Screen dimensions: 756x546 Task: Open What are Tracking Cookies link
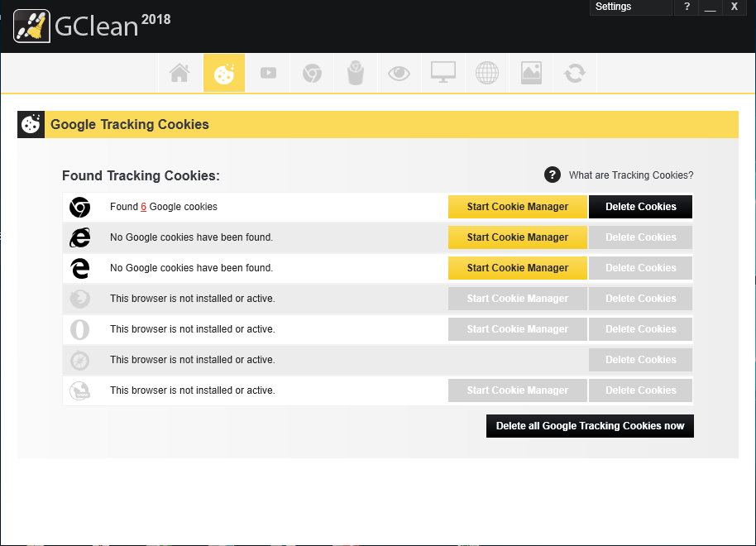tap(630, 175)
